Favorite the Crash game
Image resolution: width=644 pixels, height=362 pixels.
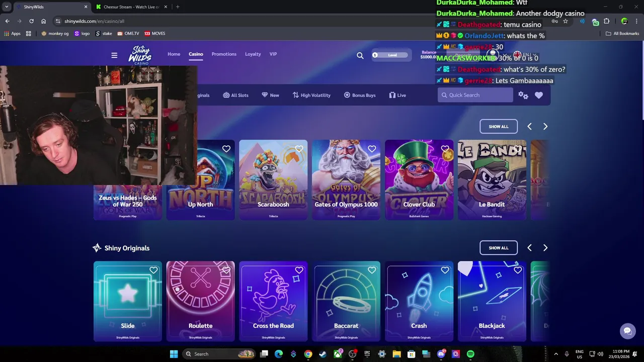tap(445, 270)
